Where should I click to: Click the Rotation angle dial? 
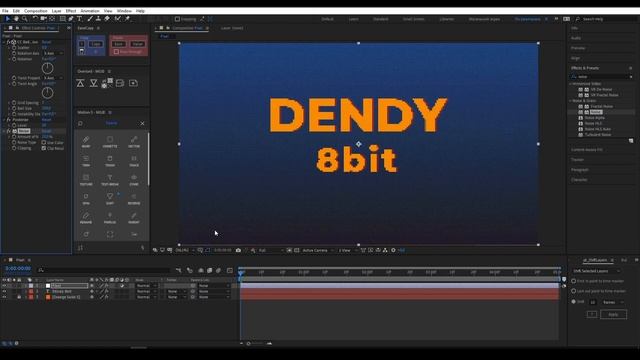47,68
